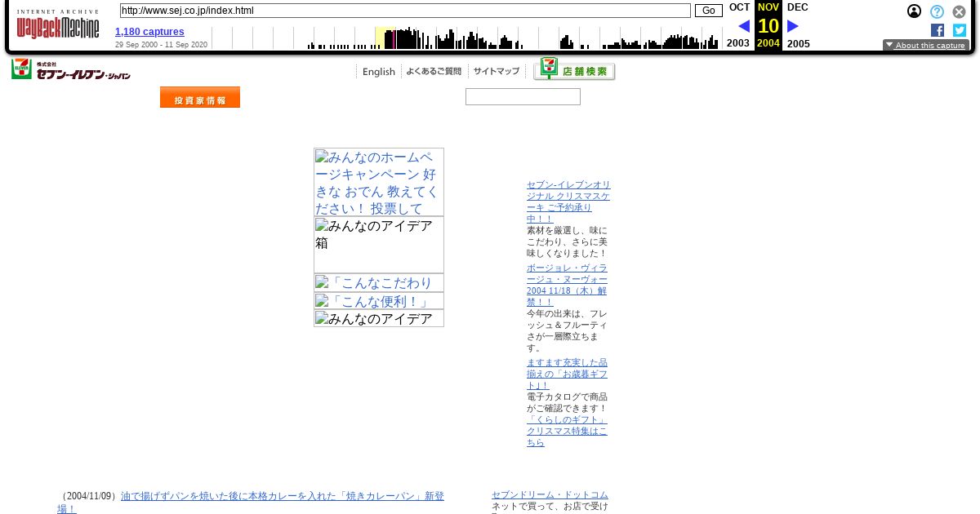The width and height of the screenshot is (980, 514).
Task: Click the bottom みんなのアイデア image
Action: pos(379,318)
